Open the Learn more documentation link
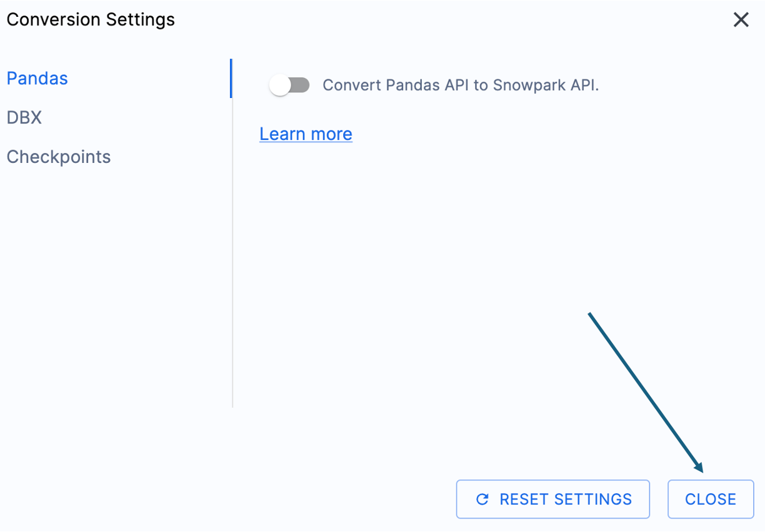 [x=306, y=134]
